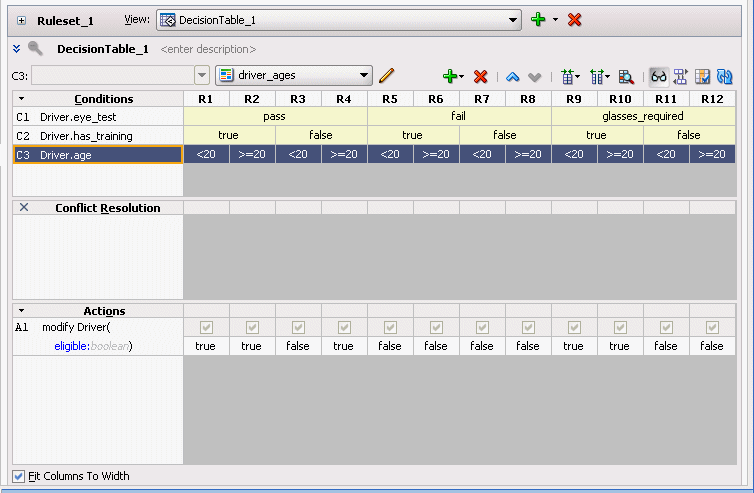This screenshot has width=754, height=493.
Task: Click the eligible value true in R1
Action: 206,346
